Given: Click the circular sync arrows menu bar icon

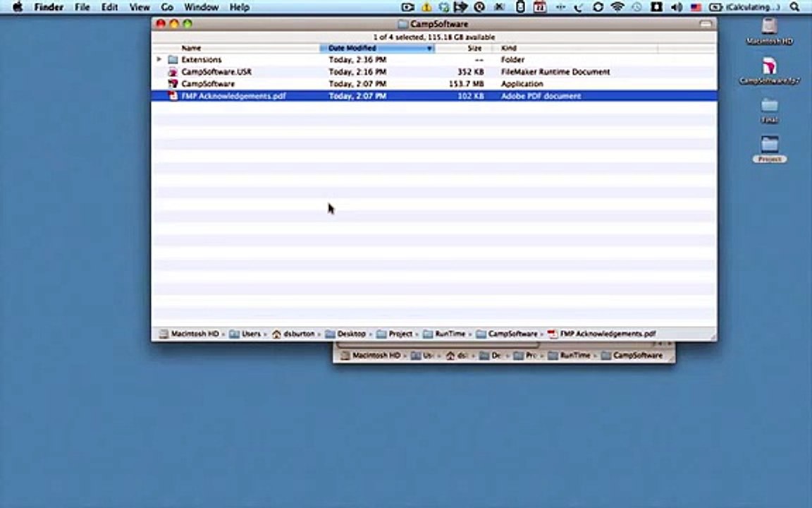Looking at the screenshot, I should coord(598,7).
